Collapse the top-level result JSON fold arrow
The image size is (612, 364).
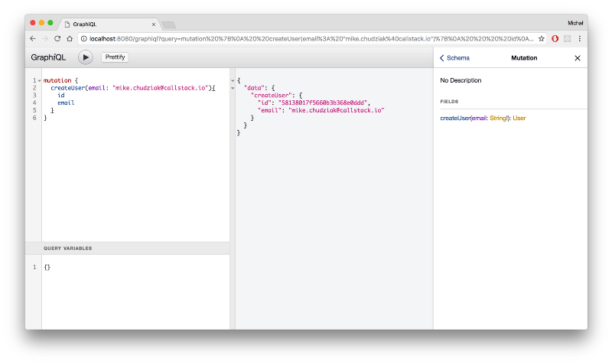[x=233, y=81]
